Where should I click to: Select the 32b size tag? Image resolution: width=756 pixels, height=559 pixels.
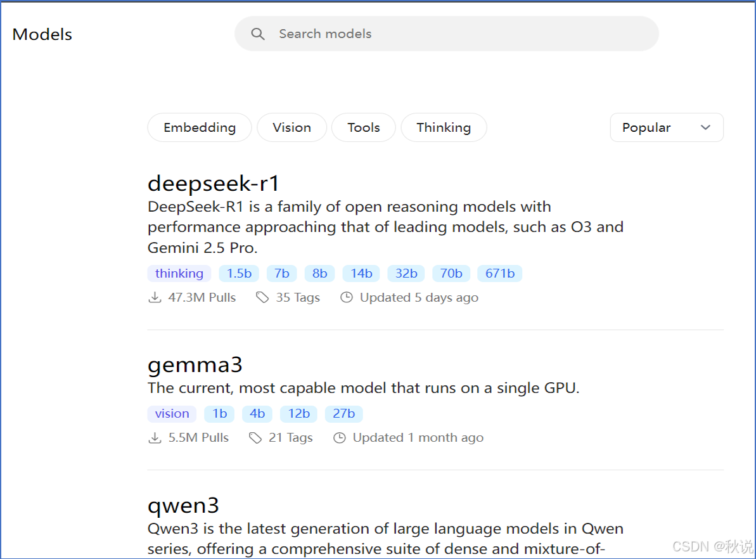406,273
